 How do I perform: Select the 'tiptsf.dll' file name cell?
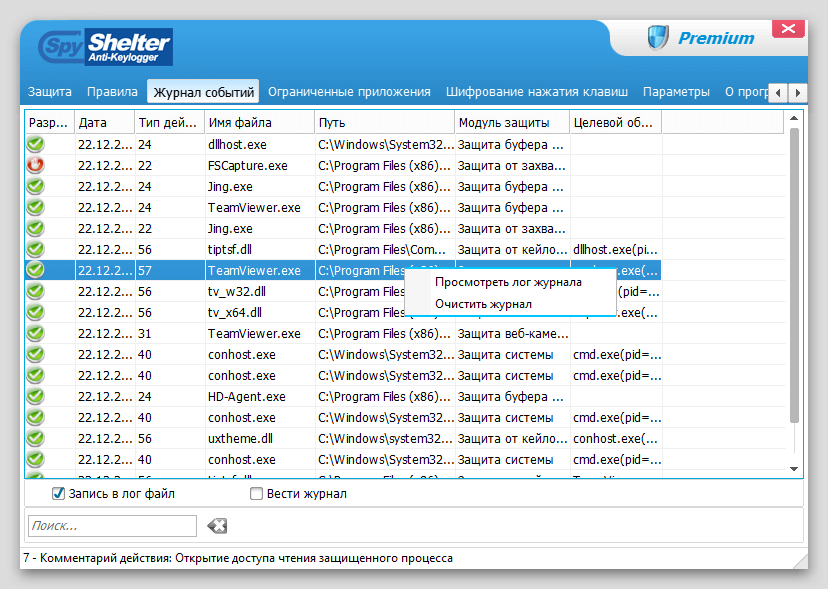(x=230, y=249)
